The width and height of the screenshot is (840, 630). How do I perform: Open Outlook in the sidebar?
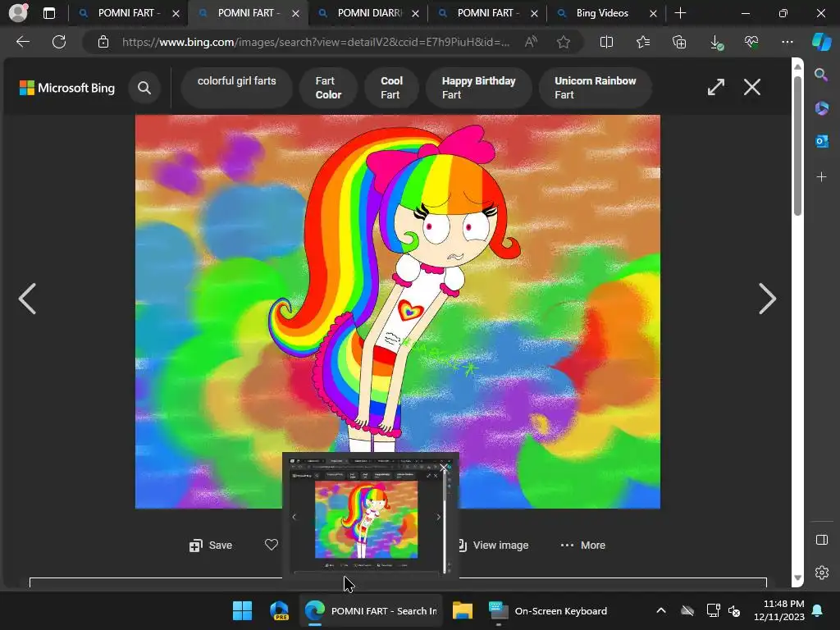point(821,141)
